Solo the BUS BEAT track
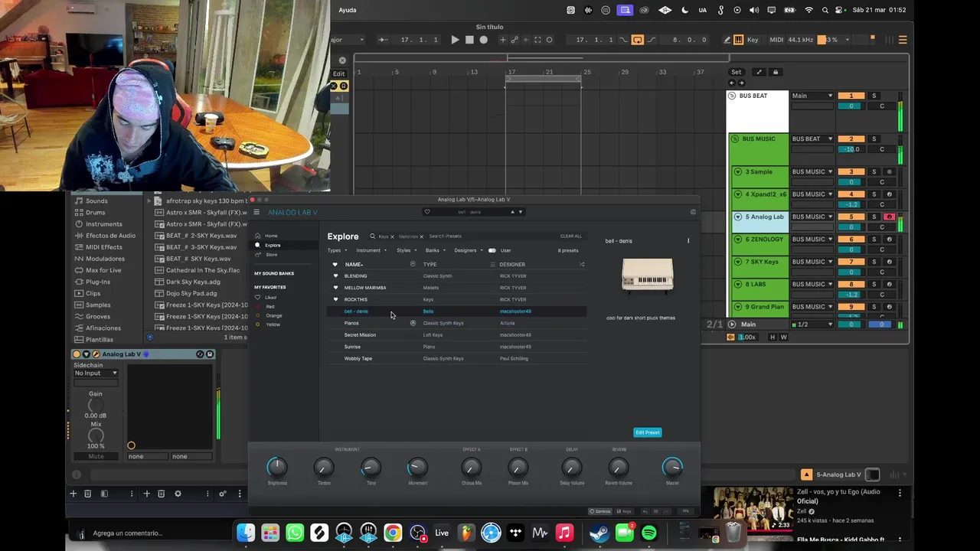This screenshot has width=980, height=551. (874, 96)
